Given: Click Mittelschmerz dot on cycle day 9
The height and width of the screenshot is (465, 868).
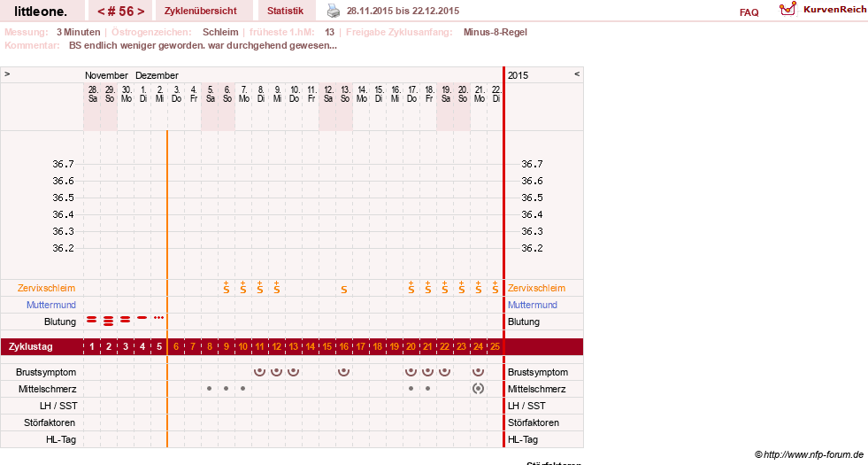Looking at the screenshot, I should pos(226,389).
